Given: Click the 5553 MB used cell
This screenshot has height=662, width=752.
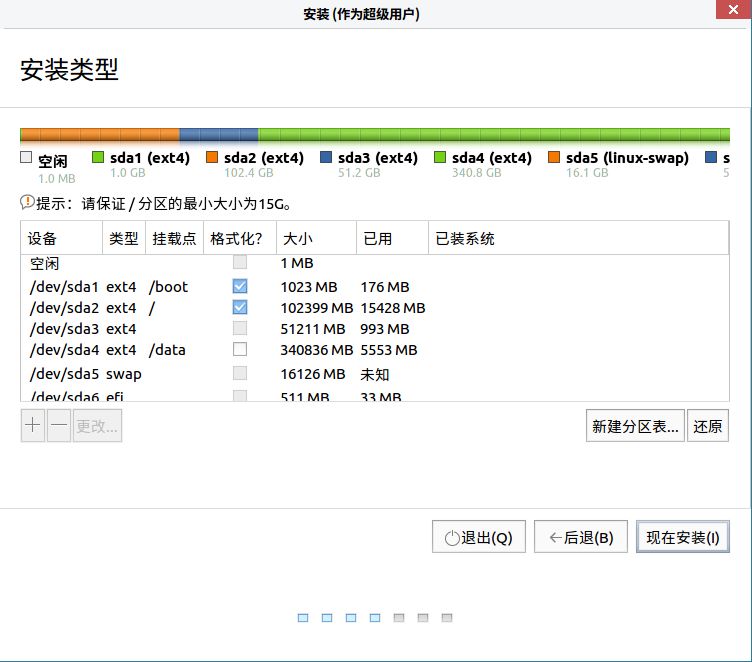Looking at the screenshot, I should (x=389, y=350).
